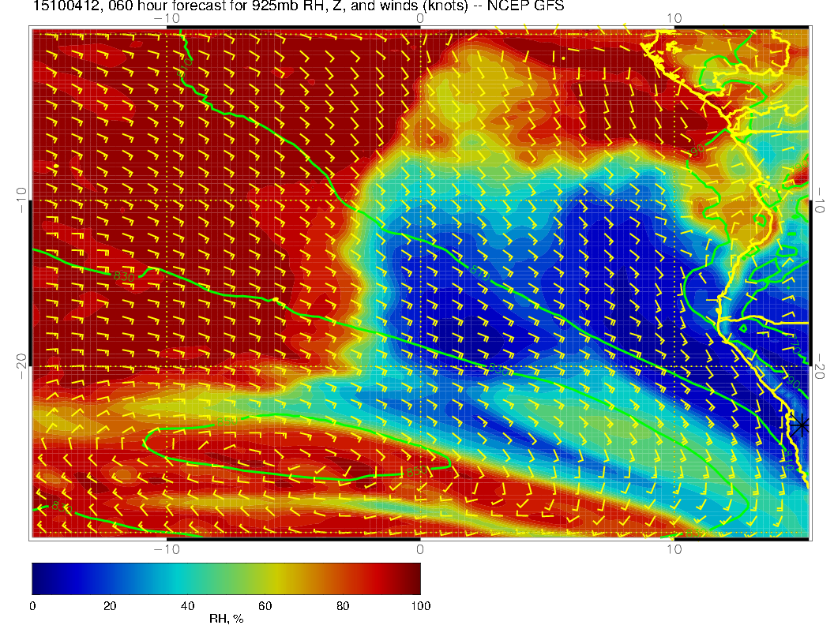This screenshot has width=834, height=644.
Task: Click the left axis latitude label "-20"
Action: coord(21,365)
